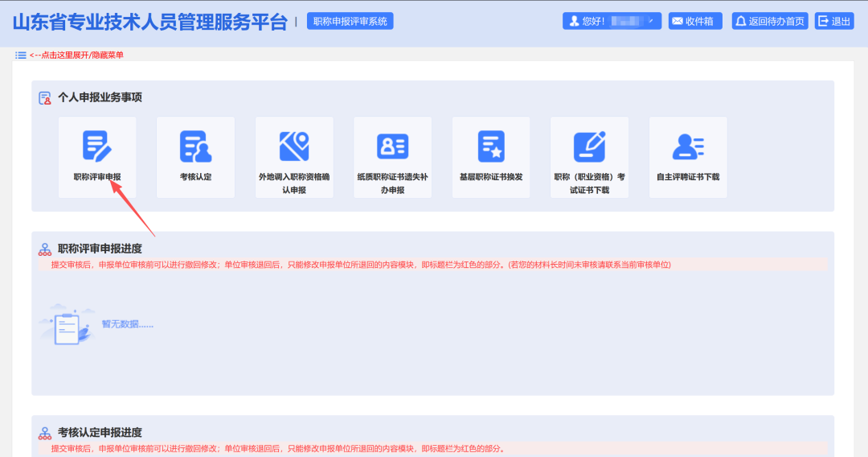The width and height of the screenshot is (868, 457).
Task: Open the 纸质职称证书遗失补办申报 tile
Action: point(392,158)
